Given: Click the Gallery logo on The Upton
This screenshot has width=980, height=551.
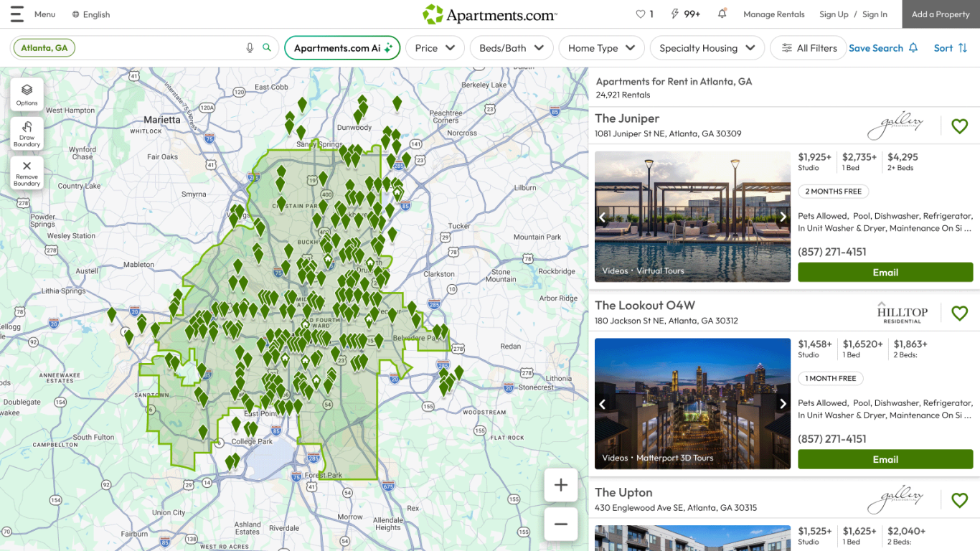Looking at the screenshot, I should (896, 500).
